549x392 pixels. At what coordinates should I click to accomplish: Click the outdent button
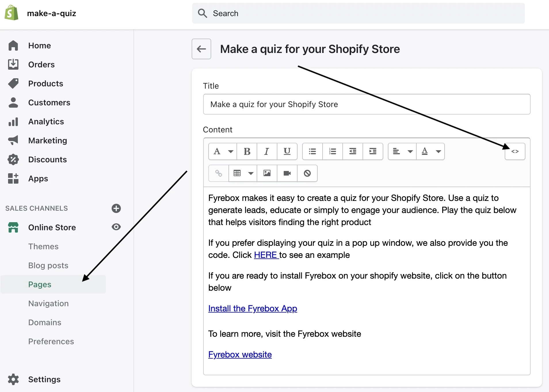coord(353,151)
